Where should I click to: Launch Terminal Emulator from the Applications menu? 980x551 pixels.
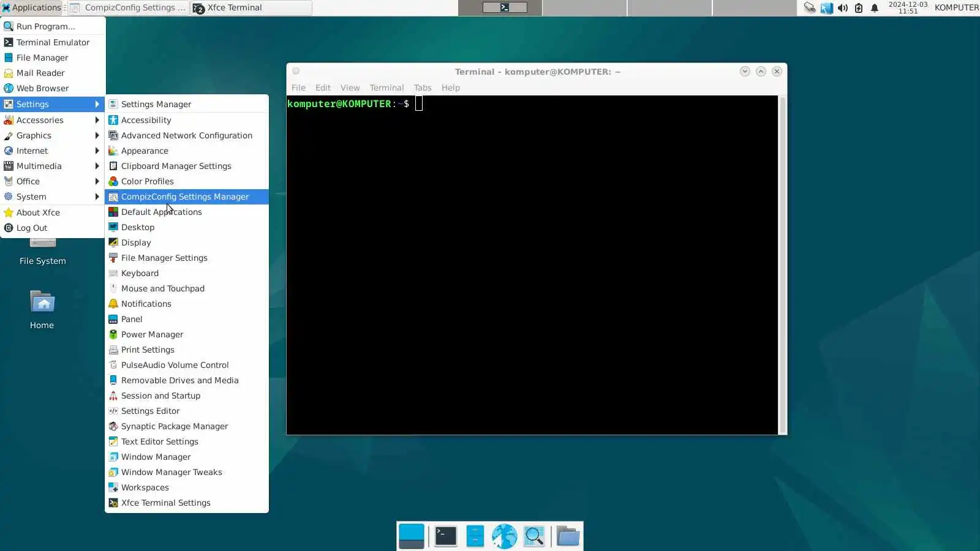[x=53, y=42]
